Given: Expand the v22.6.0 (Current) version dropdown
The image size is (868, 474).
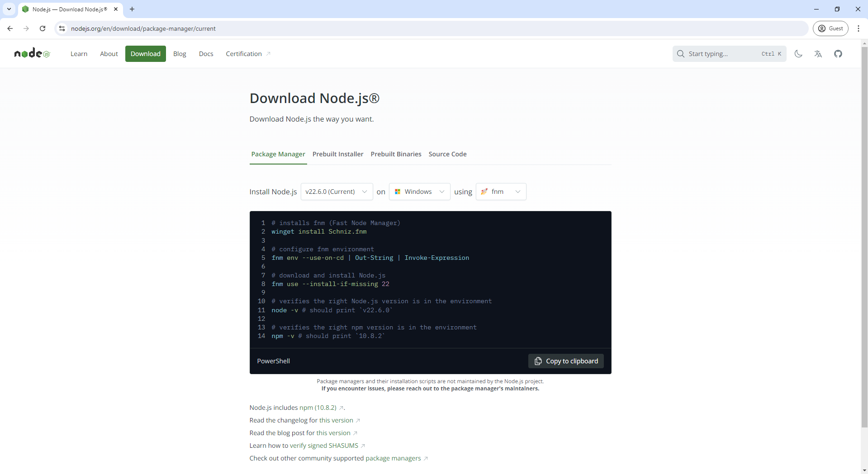Looking at the screenshot, I should [x=337, y=192].
